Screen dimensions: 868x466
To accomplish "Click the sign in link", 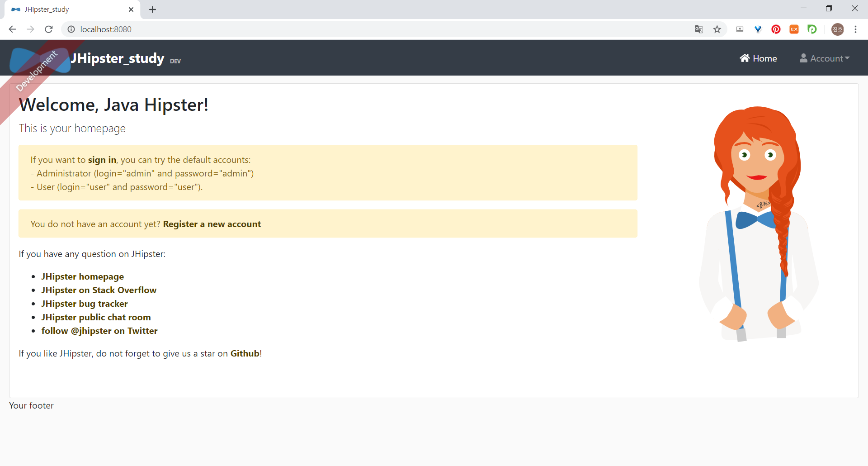I will 102,160.
